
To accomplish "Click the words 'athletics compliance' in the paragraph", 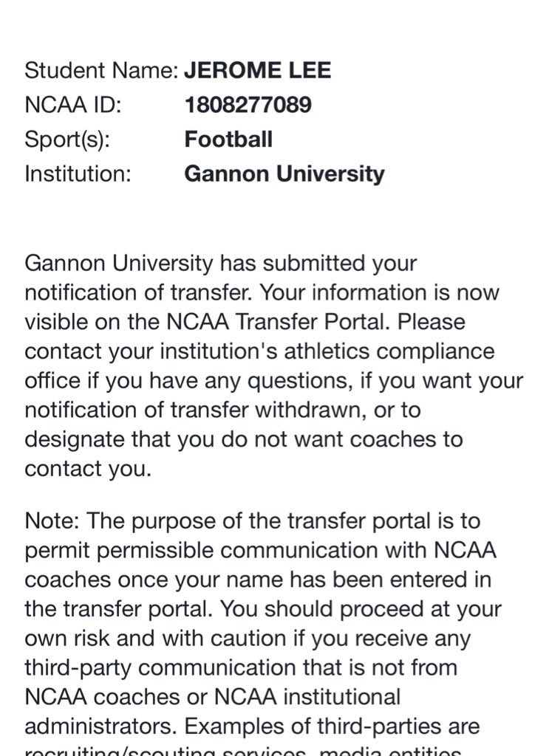I will coord(389,351).
